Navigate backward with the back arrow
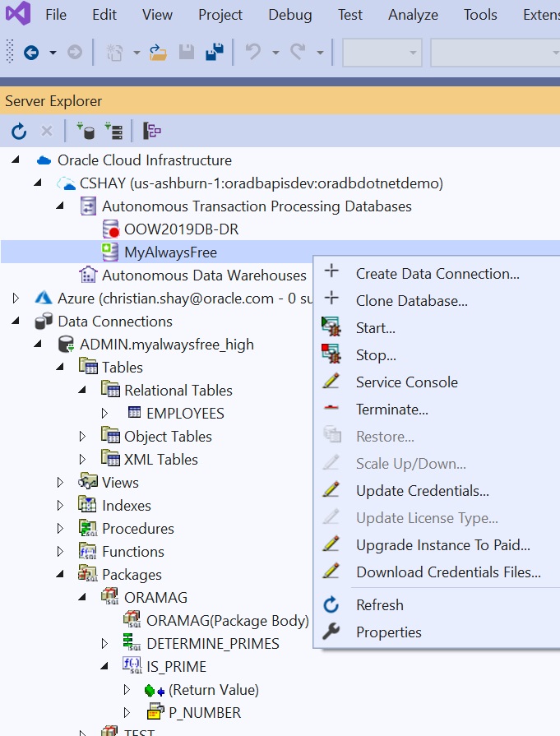560x736 pixels. click(x=31, y=52)
